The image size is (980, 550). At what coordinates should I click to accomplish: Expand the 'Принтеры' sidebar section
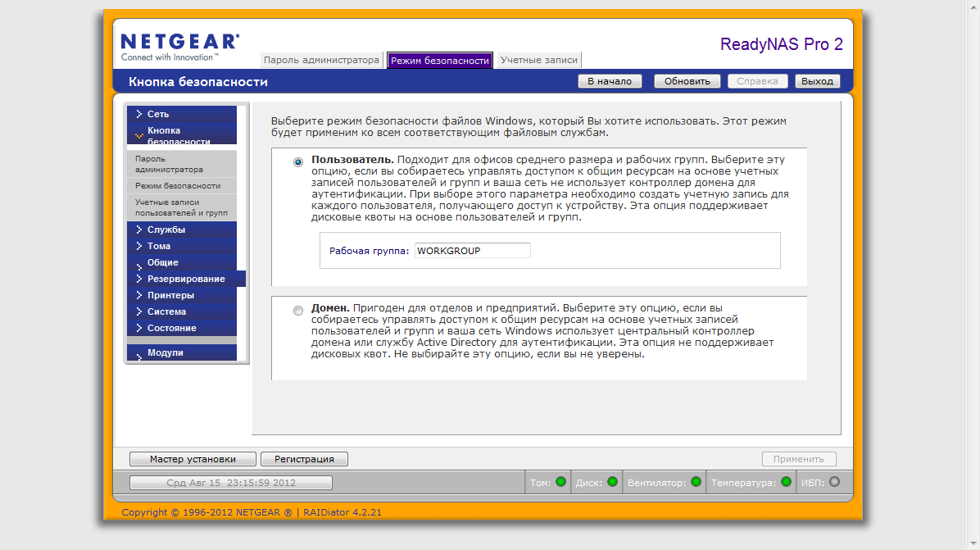pos(181,295)
